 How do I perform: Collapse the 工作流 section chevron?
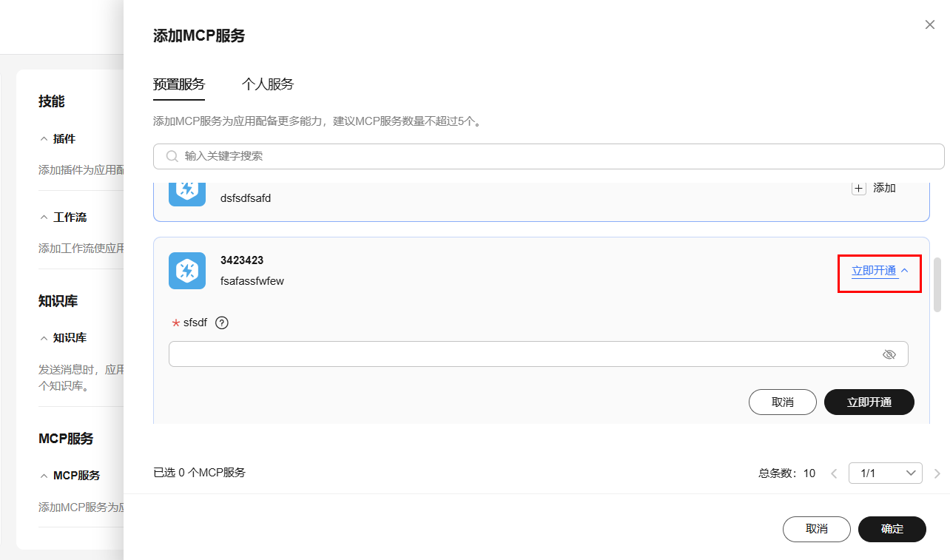pos(44,217)
